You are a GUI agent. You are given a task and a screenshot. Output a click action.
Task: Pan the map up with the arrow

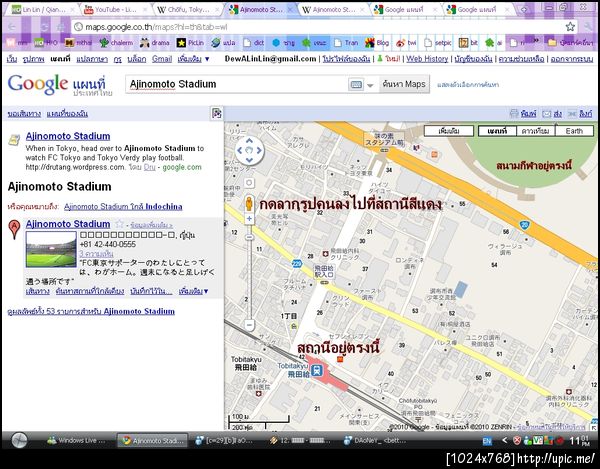(249, 141)
